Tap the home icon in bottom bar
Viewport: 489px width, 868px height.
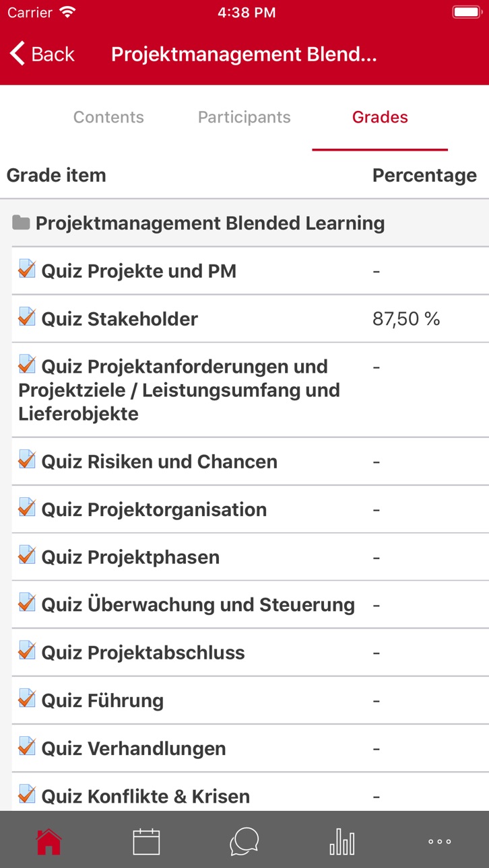pyautogui.click(x=49, y=841)
